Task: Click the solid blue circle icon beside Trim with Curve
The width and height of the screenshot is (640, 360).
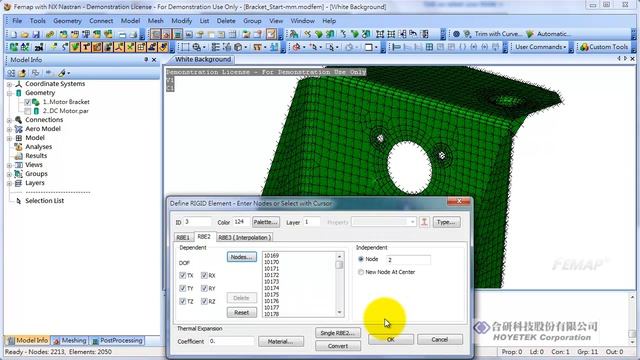Action: 456,34
